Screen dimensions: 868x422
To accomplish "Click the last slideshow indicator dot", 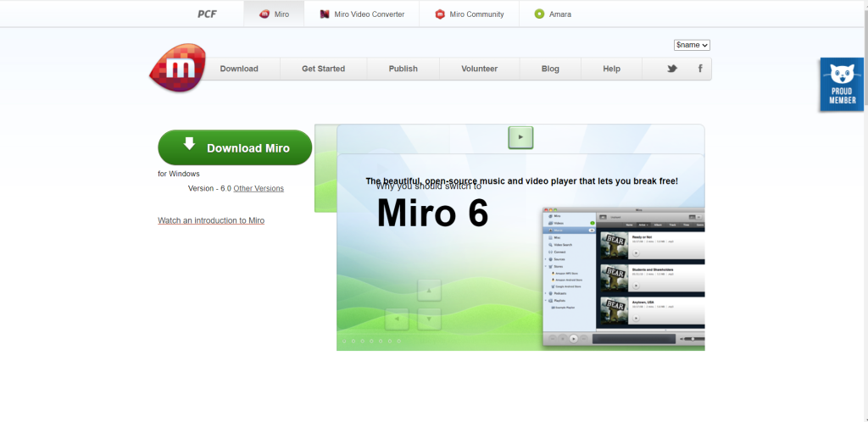I will [x=398, y=341].
